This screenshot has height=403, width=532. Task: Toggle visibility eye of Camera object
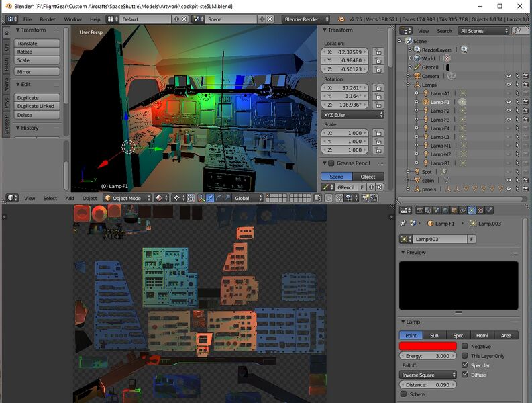(509, 76)
